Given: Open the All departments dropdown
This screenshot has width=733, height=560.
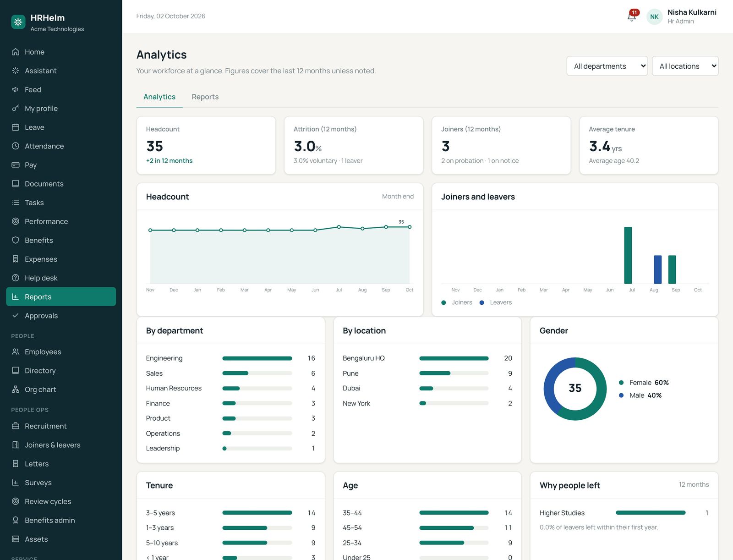Looking at the screenshot, I should tap(607, 66).
